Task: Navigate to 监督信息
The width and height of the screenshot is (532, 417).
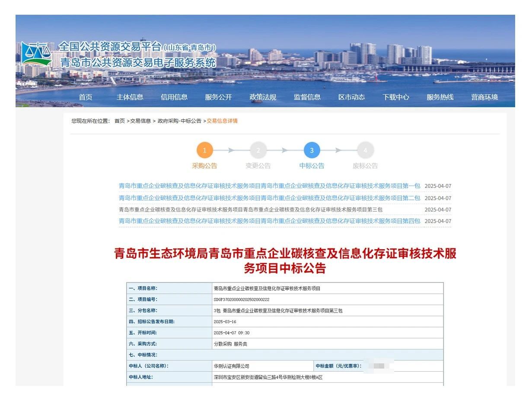Action: pos(307,97)
